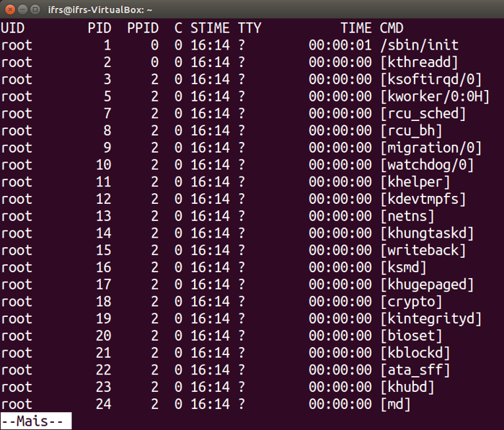
Task: Click the [ksoftirqd/0] process name
Action: click(430, 79)
